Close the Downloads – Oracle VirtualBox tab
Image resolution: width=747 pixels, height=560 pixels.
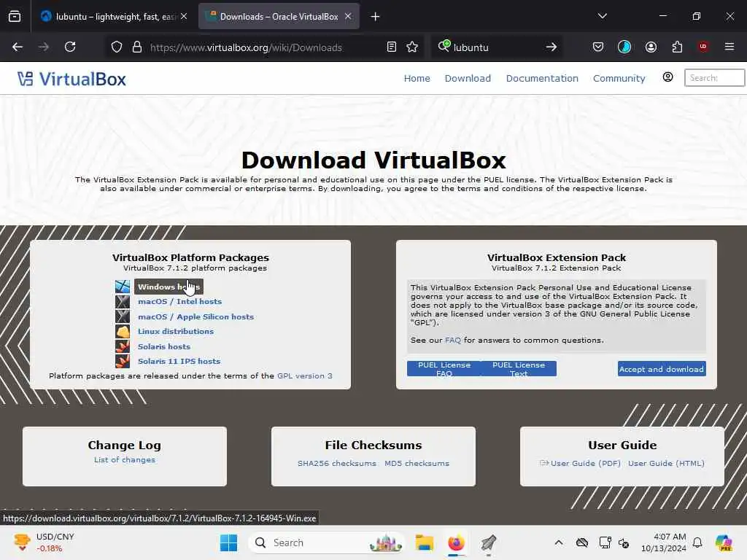click(348, 16)
